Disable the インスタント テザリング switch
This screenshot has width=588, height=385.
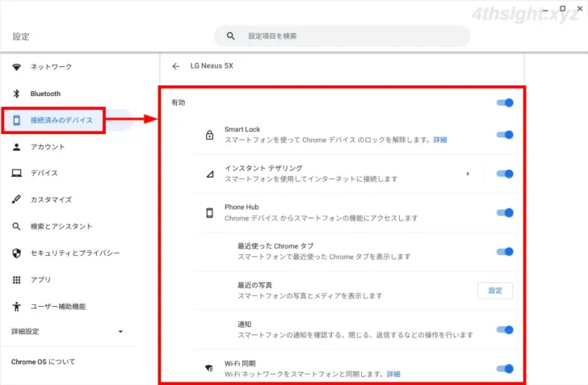(x=505, y=174)
